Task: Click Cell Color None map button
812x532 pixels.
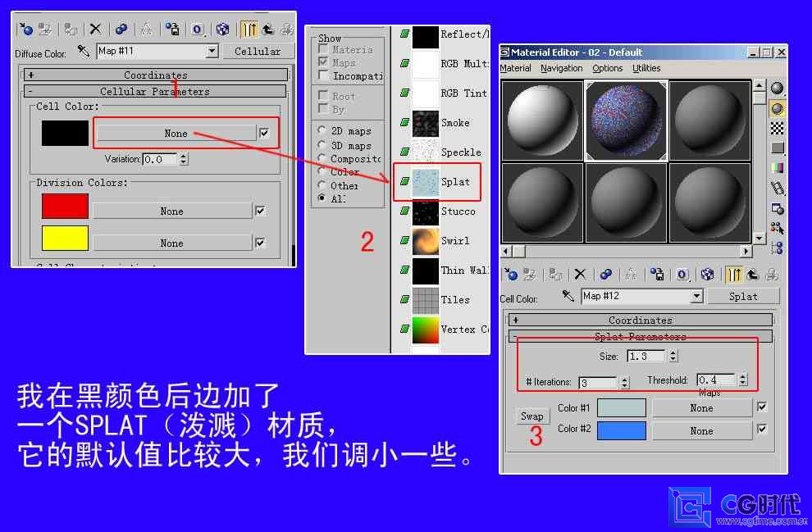Action: [176, 133]
